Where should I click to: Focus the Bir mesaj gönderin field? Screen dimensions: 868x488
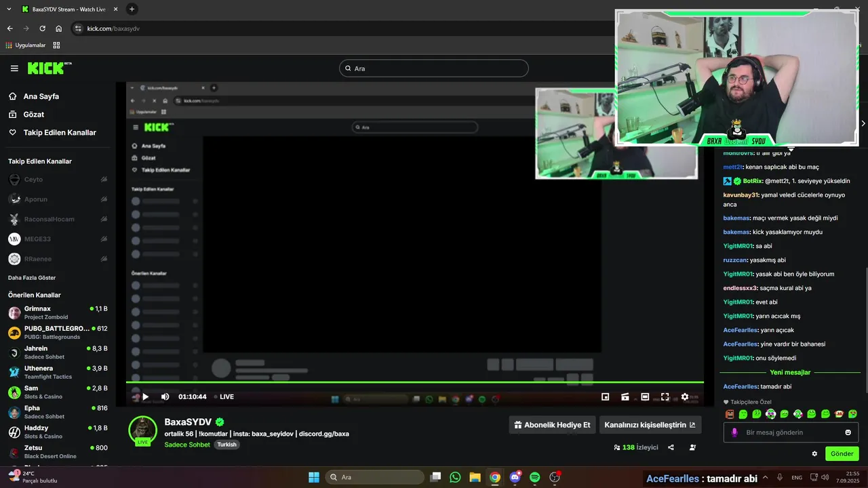click(x=791, y=432)
